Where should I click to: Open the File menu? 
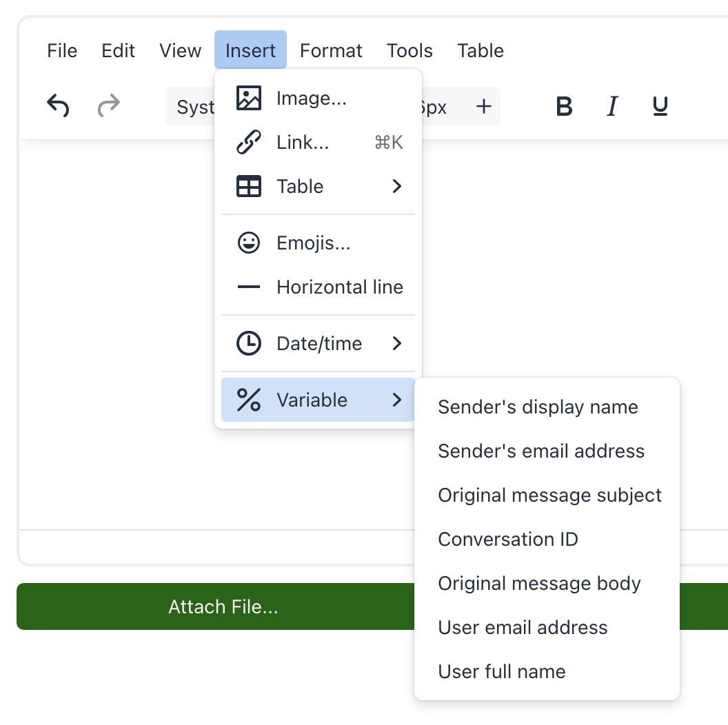click(62, 50)
